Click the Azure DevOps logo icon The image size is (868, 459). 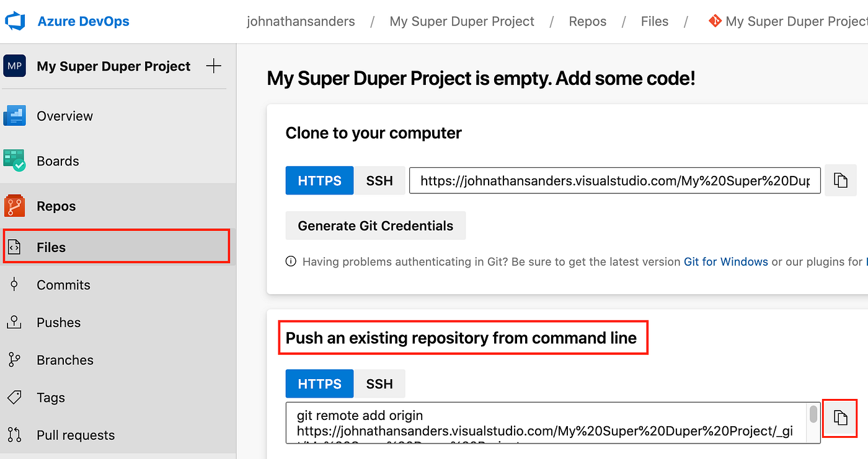14,21
